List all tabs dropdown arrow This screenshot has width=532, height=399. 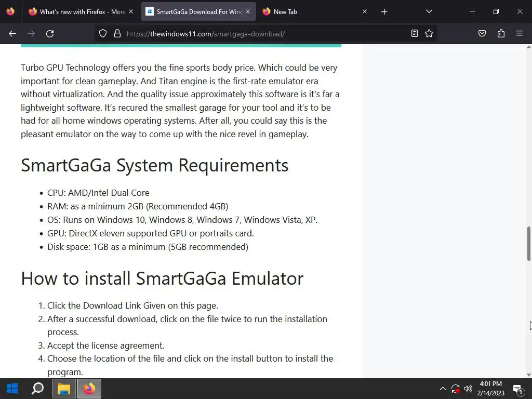pyautogui.click(x=429, y=12)
